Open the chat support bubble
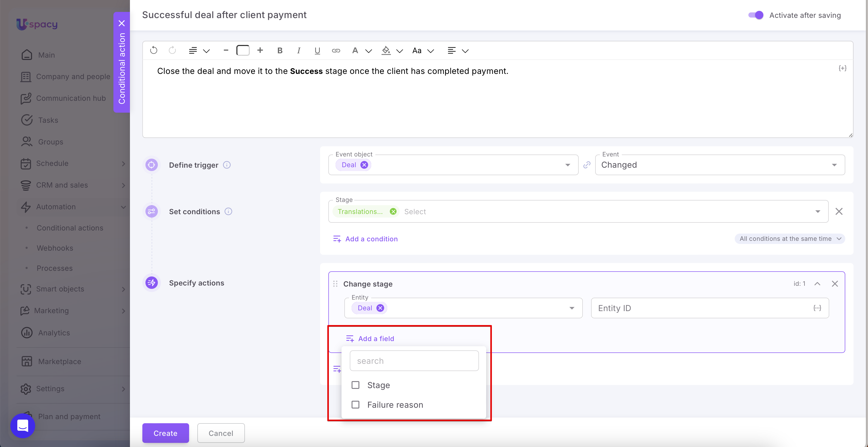Viewport: 868px width, 447px height. tap(22, 426)
